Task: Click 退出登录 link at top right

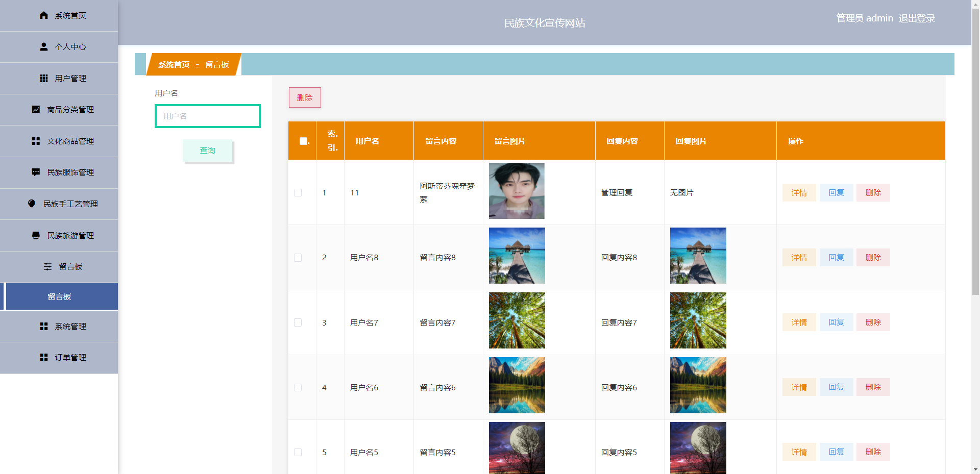Action: point(917,18)
